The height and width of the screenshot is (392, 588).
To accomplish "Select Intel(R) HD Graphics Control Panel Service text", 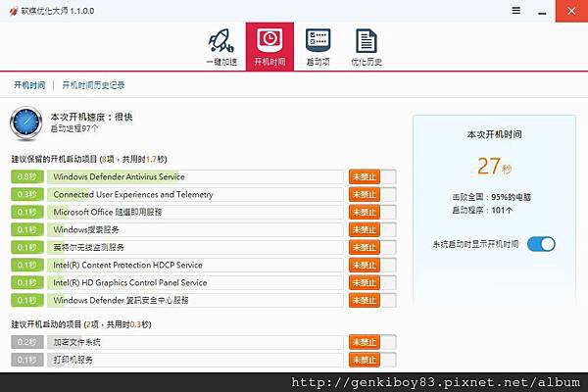I will pyautogui.click(x=129, y=282).
